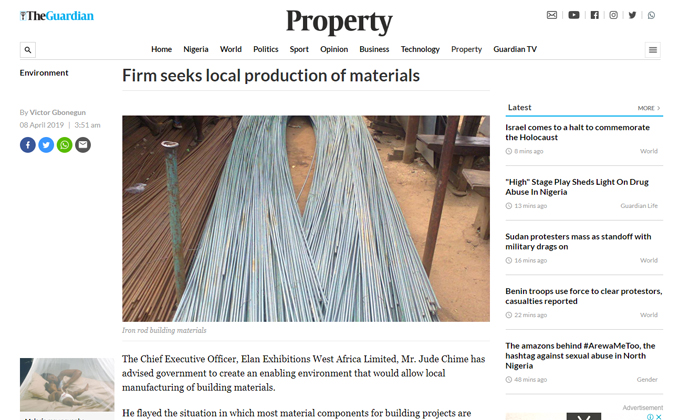The image size is (690, 420).
Task: Open the Instagram icon in header
Action: pyautogui.click(x=613, y=15)
